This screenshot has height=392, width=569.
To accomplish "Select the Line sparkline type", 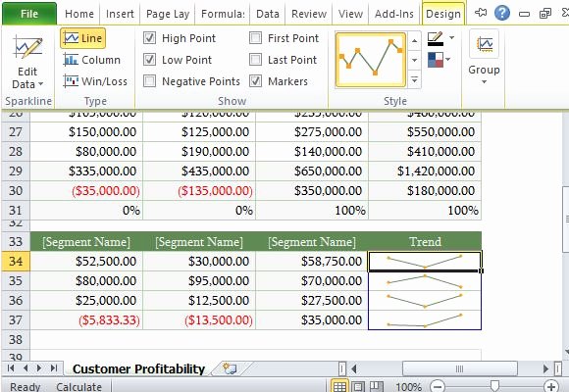I will tap(83, 38).
